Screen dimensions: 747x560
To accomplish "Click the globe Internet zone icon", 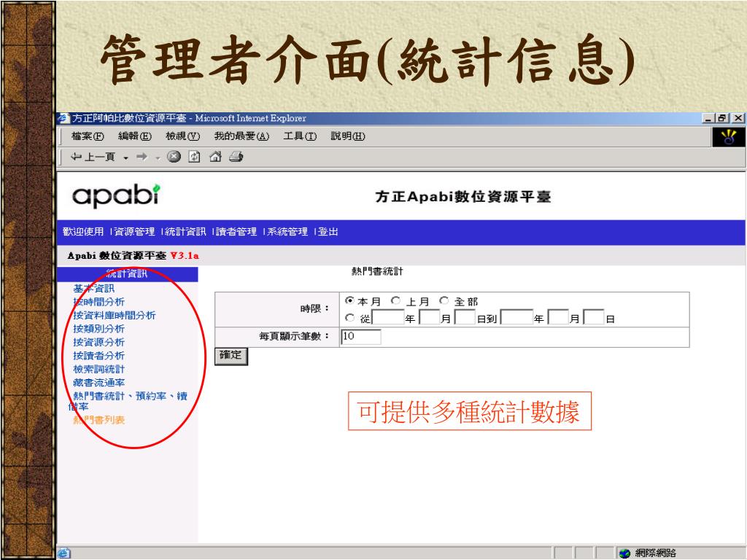I will [x=624, y=553].
